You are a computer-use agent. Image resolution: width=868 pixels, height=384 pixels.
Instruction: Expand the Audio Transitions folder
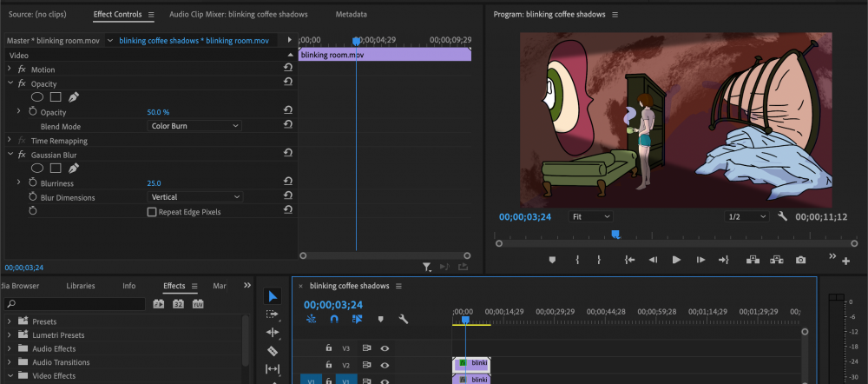(10, 361)
